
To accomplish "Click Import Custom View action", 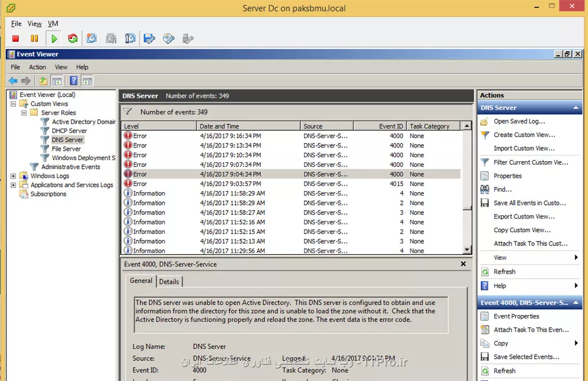I will point(524,149).
